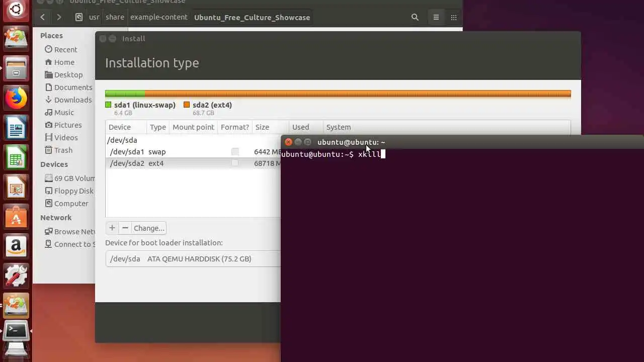Screen dimensions: 644x362
Task: Switch Files window to list view
Action: tap(436, 17)
